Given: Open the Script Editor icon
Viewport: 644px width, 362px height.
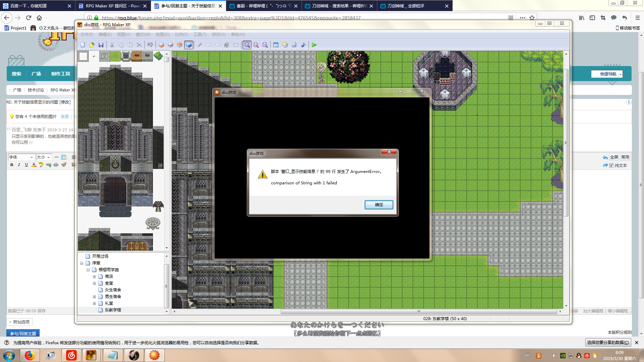Looking at the screenshot, I should click(x=294, y=45).
